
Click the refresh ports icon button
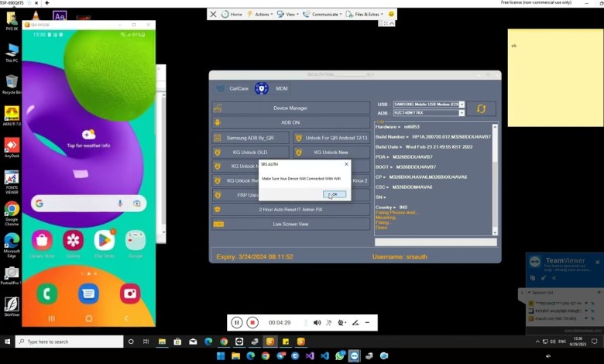(481, 108)
